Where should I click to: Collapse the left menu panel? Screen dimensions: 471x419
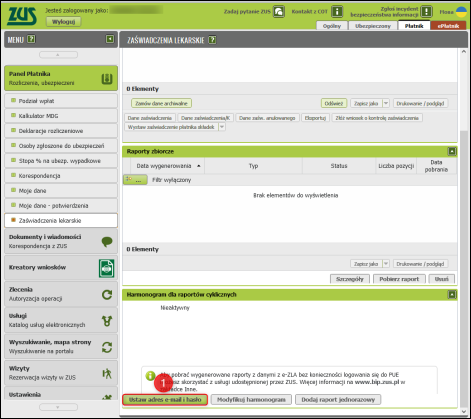(110, 39)
